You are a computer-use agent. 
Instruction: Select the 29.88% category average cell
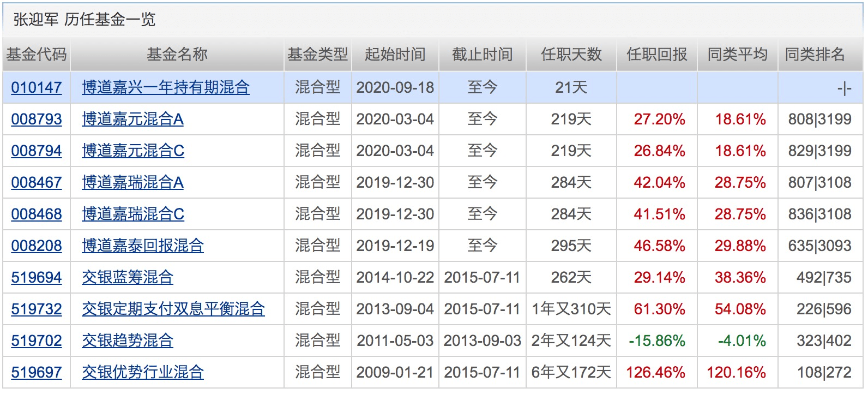click(x=738, y=246)
